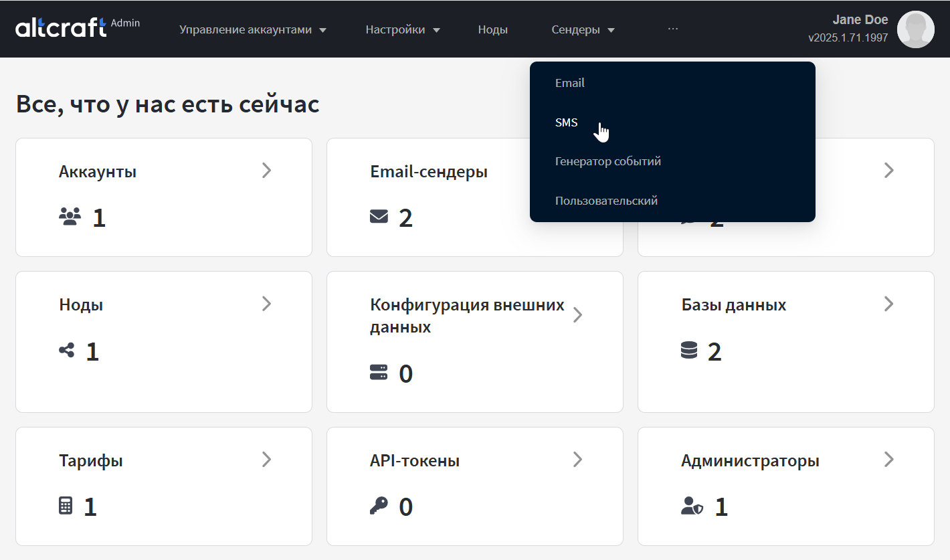Click the shield-user icon in Администраторы card
This screenshot has width=950, height=560.
click(x=692, y=506)
